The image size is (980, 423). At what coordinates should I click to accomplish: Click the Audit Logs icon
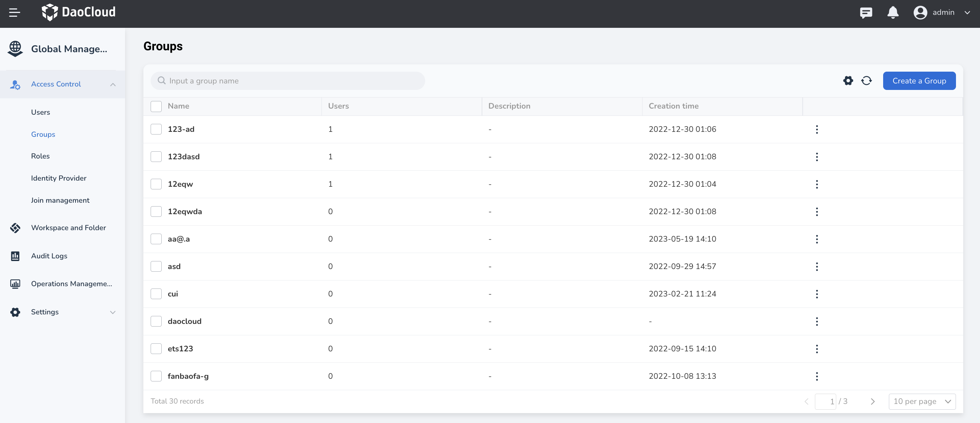(x=15, y=256)
